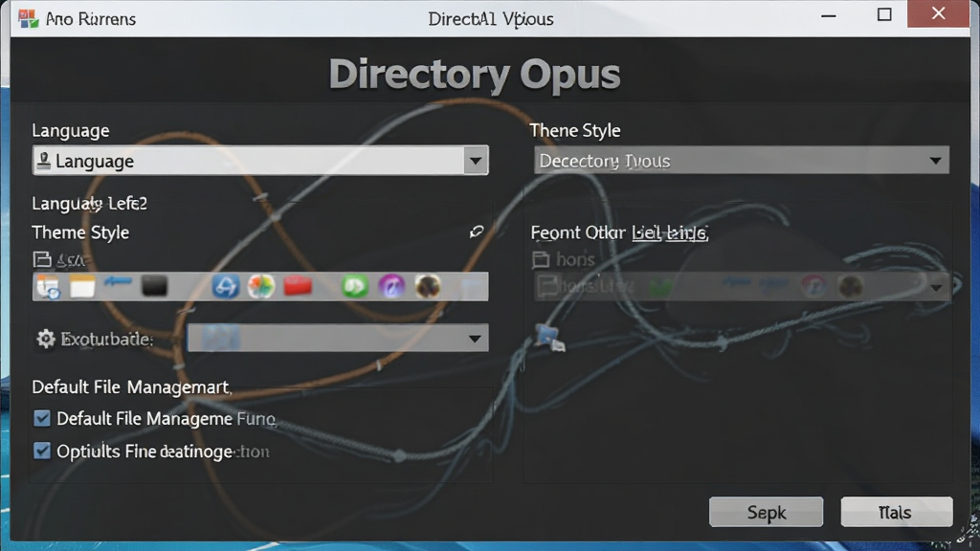Click the 'Sepk' button

(766, 513)
